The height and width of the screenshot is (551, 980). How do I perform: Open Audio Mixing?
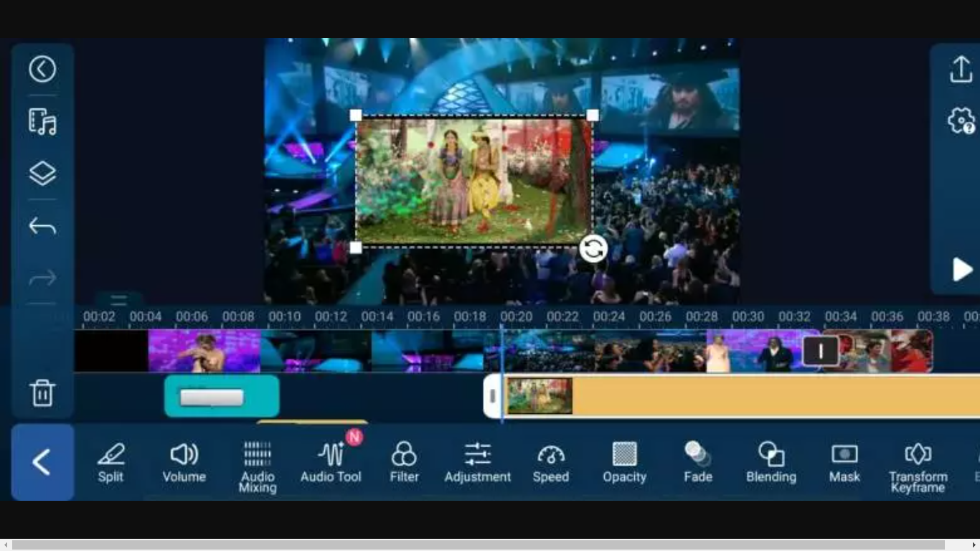click(258, 468)
